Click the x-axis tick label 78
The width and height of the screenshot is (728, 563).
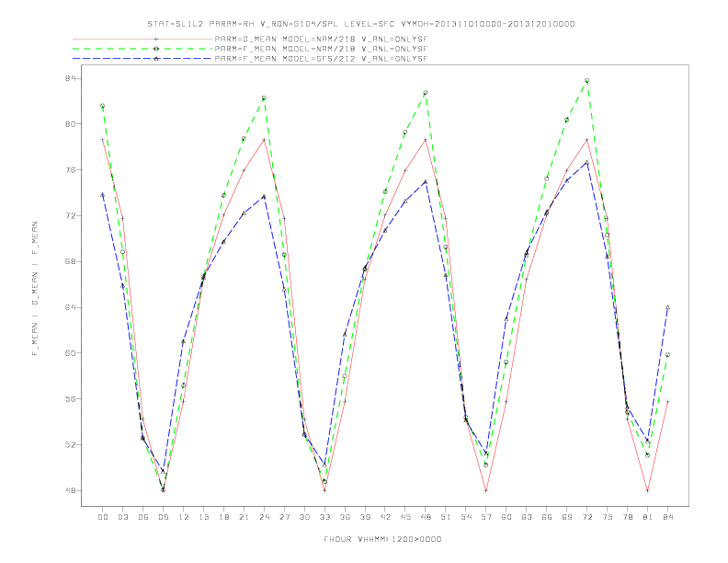(628, 517)
